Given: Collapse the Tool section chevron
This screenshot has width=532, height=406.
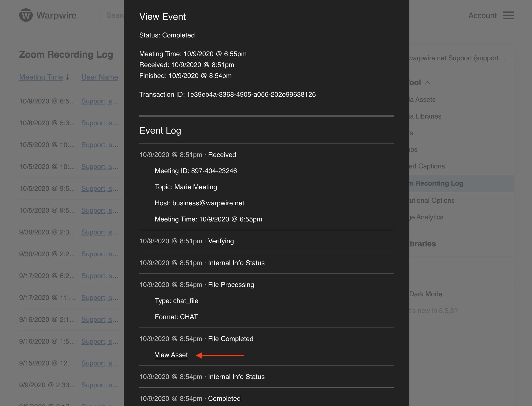Looking at the screenshot, I should [x=427, y=83].
